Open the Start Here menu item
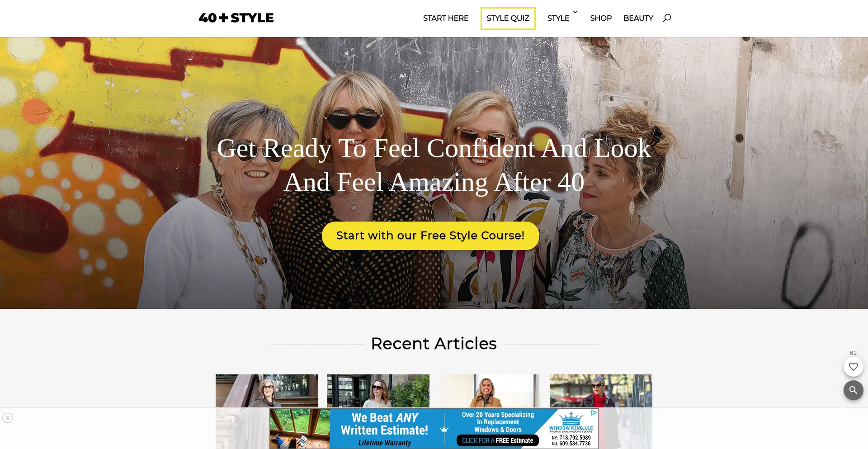 click(x=446, y=18)
